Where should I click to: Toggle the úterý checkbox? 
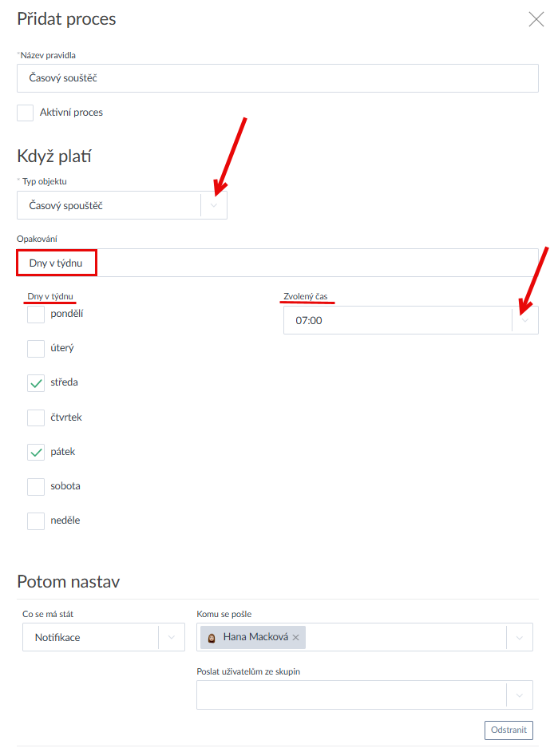click(x=36, y=349)
